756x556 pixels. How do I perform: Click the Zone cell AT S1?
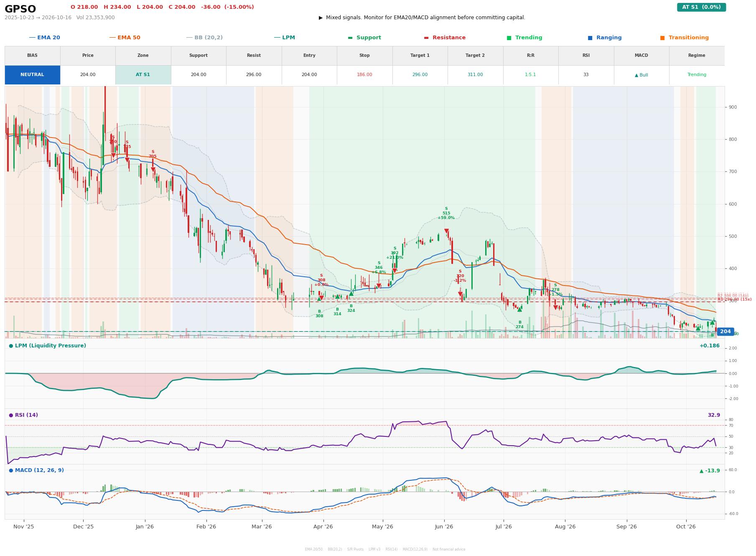tap(143, 75)
